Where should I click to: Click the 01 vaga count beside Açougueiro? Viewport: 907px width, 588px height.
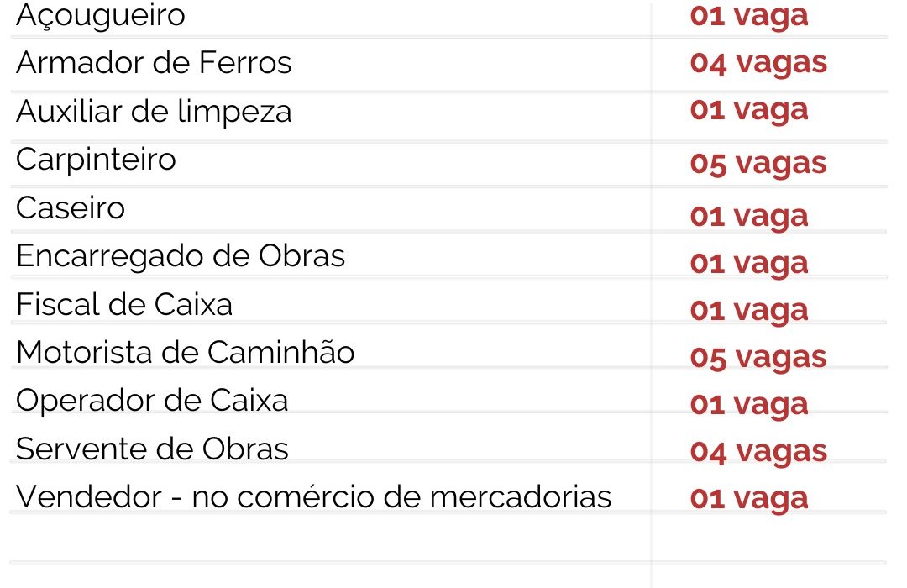click(749, 15)
